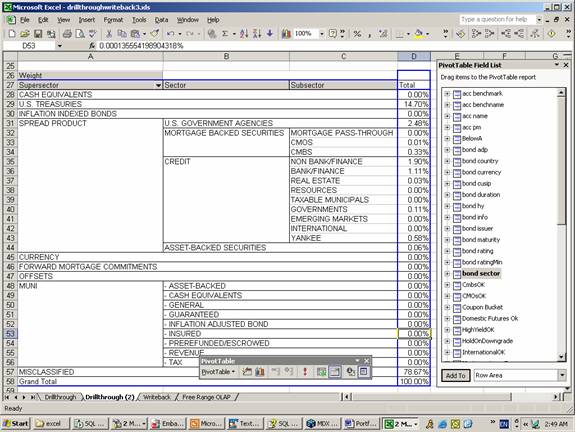Open the Name Box dropdown arrow
The height and width of the screenshot is (432, 575).
click(x=59, y=46)
